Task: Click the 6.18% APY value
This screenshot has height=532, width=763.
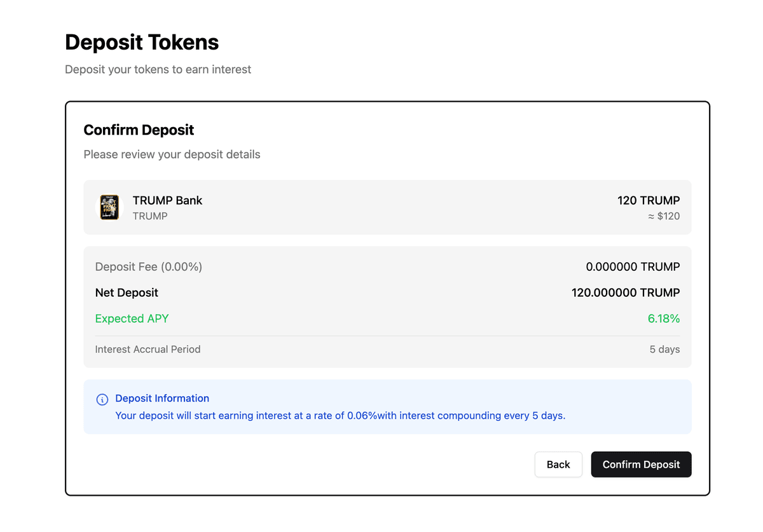Action: tap(663, 319)
